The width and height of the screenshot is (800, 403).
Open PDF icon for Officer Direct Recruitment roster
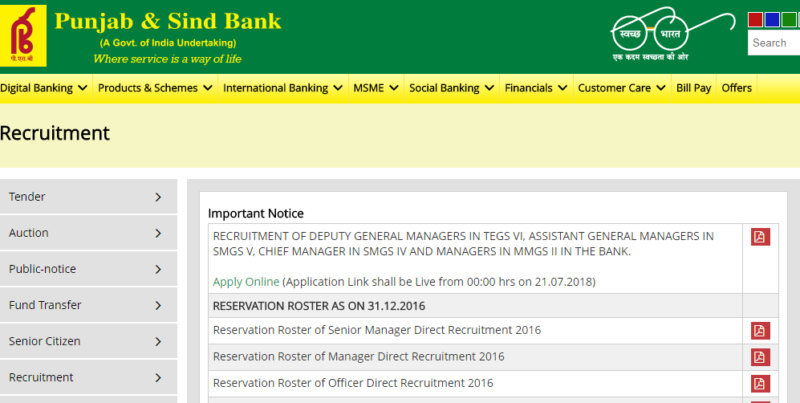[x=760, y=384]
